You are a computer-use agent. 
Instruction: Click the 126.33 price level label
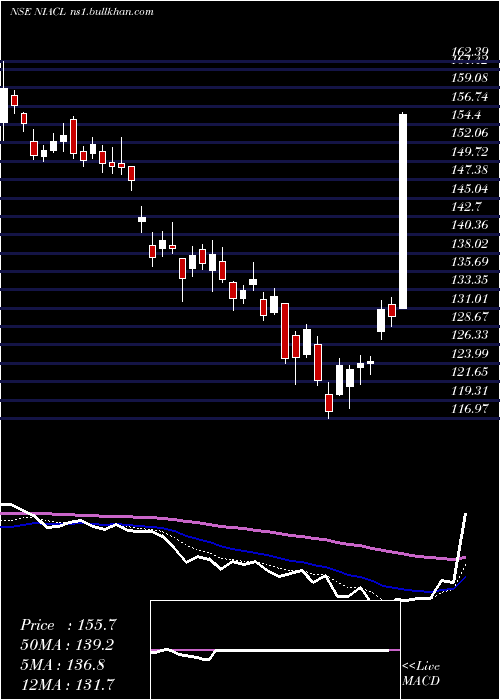point(471,335)
